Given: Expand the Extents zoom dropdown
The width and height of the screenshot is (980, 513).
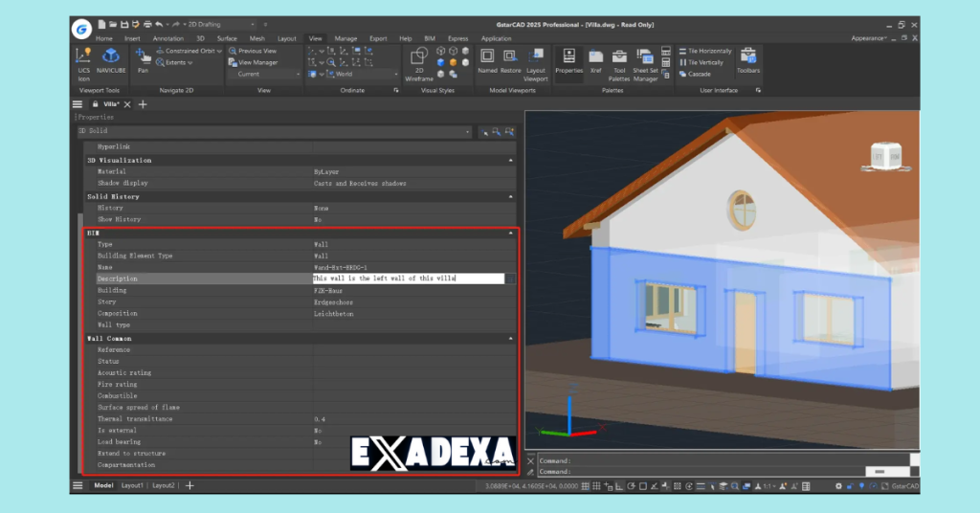Looking at the screenshot, I should tap(190, 62).
